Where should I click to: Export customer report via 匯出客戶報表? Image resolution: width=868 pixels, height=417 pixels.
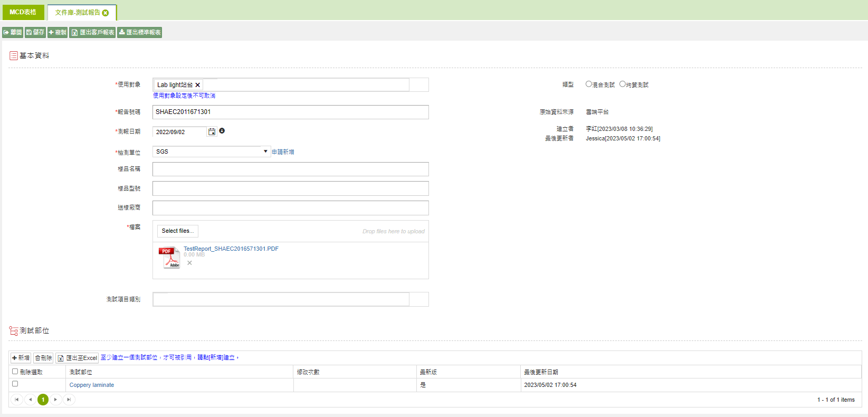pos(93,32)
